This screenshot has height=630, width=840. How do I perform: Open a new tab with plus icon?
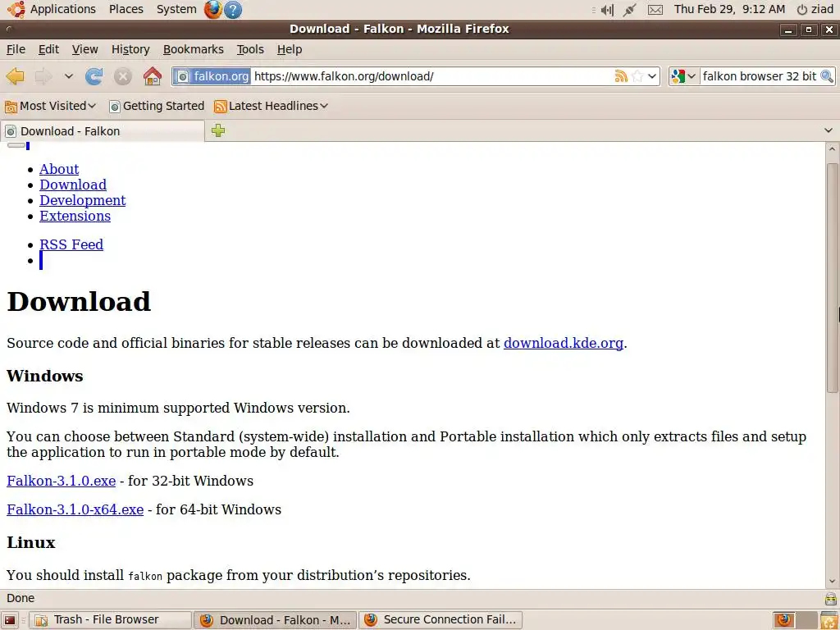tap(218, 130)
